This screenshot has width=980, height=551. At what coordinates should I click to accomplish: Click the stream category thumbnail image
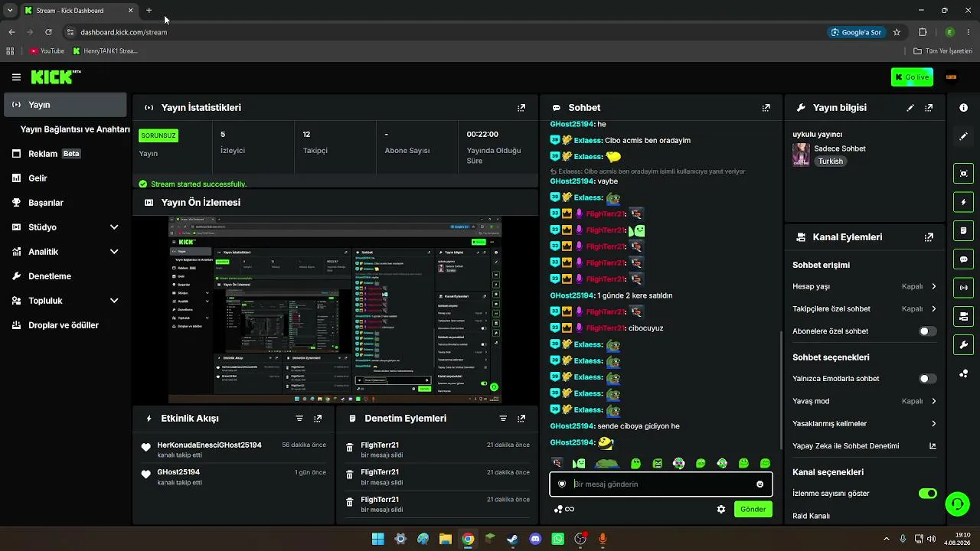(801, 155)
